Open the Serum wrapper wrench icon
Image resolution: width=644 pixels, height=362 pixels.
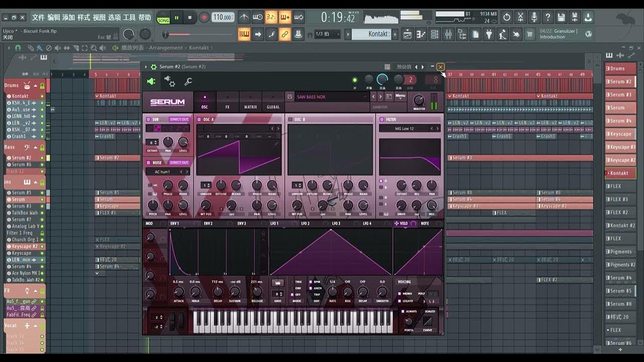[x=188, y=81]
